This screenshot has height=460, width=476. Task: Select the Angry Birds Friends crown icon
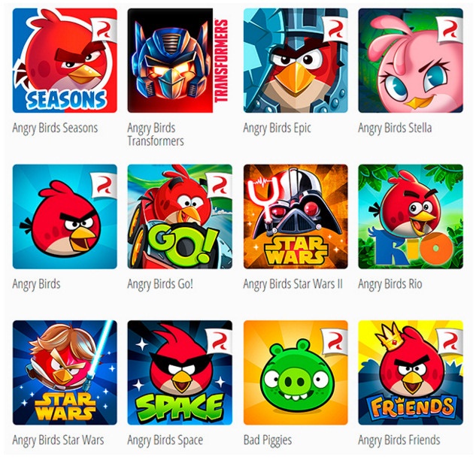click(411, 373)
